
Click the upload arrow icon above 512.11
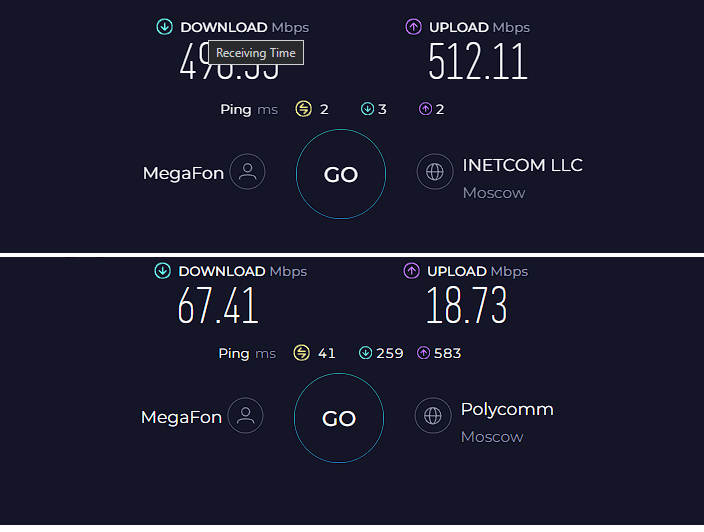pos(413,27)
